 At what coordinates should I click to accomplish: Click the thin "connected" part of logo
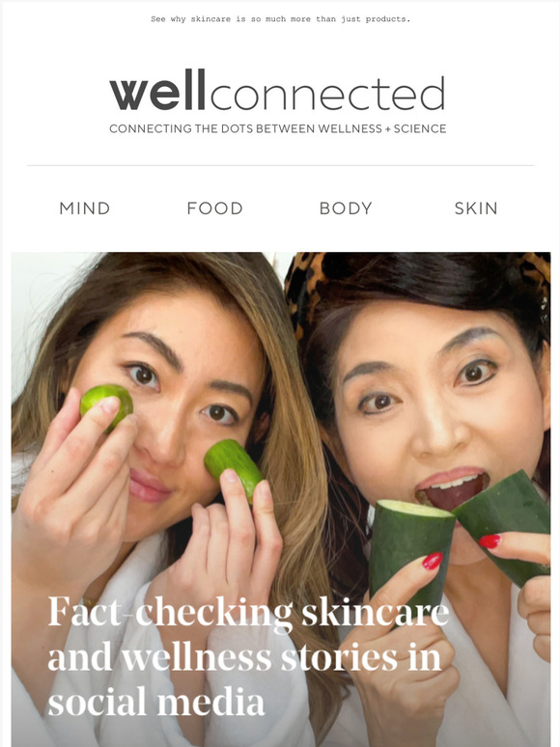(327, 93)
